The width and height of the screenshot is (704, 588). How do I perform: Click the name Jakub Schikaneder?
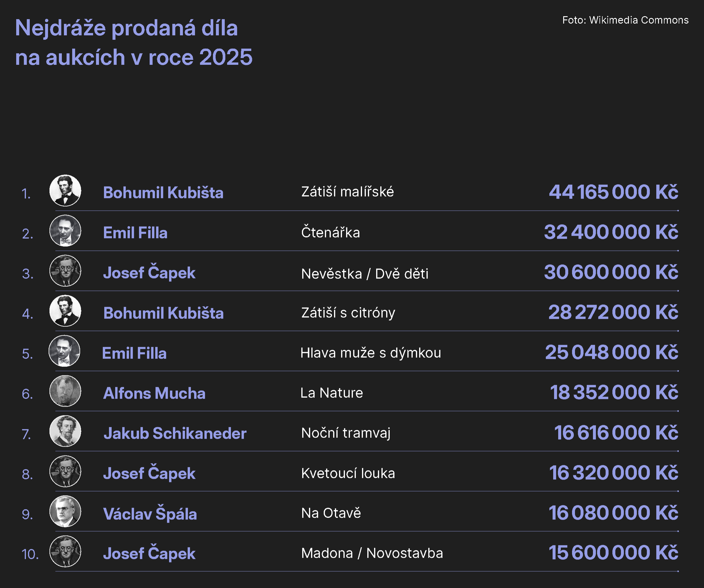tap(175, 433)
